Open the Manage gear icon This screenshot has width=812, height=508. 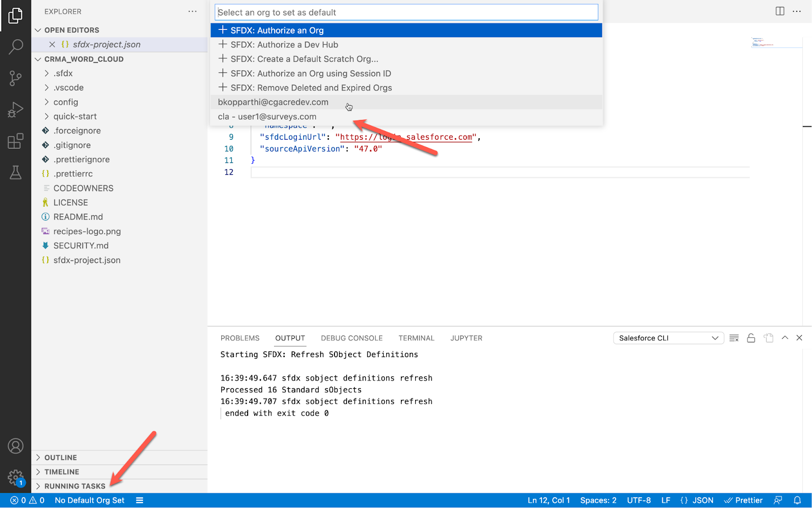[15, 478]
